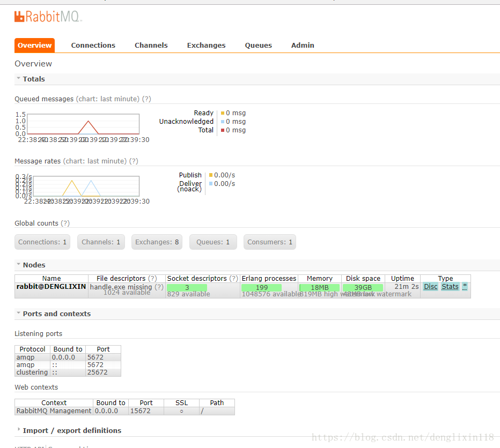
Task: Click the Queues: 1 count button
Action: (213, 242)
